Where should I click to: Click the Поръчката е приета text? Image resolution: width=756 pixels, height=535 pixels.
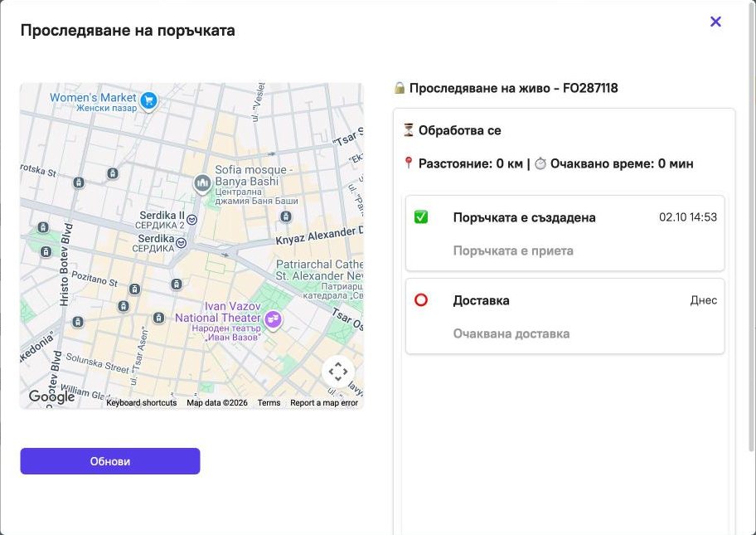pyautogui.click(x=513, y=250)
